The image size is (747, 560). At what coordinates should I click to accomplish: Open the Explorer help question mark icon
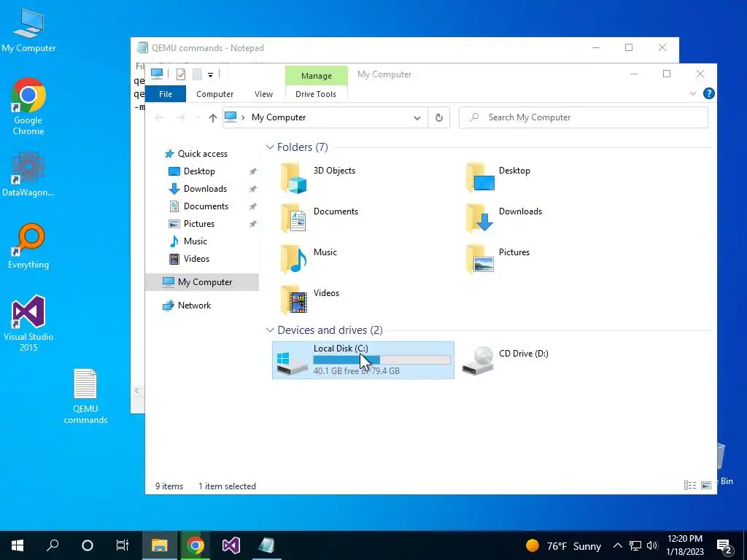(x=709, y=93)
